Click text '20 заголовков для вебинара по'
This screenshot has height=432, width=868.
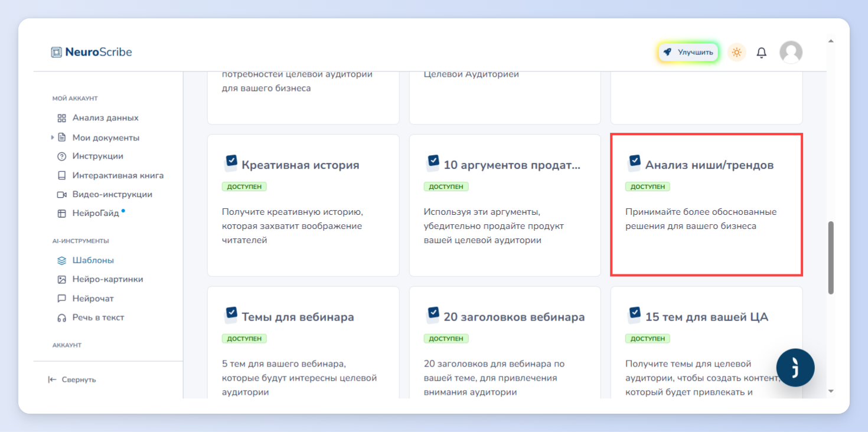(494, 364)
